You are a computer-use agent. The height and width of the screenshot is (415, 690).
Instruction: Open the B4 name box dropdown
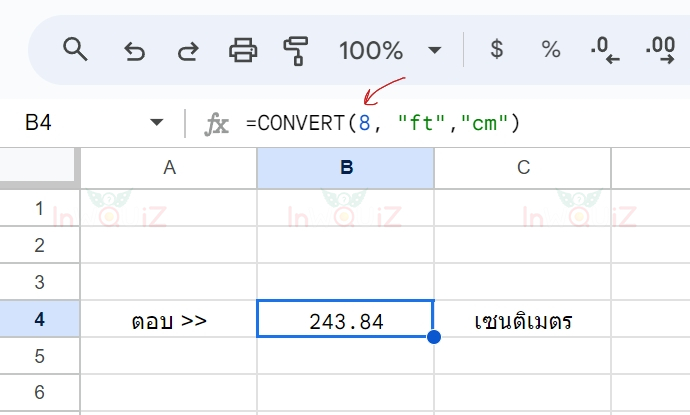[157, 122]
